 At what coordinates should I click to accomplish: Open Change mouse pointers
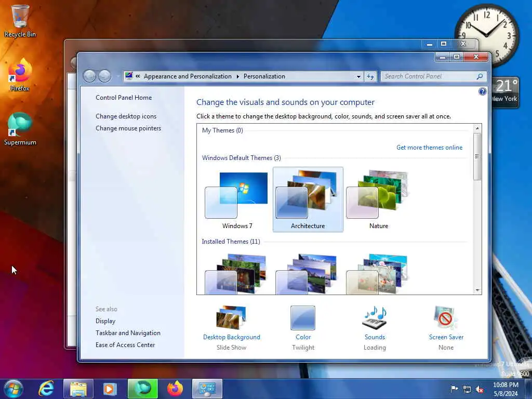(128, 128)
